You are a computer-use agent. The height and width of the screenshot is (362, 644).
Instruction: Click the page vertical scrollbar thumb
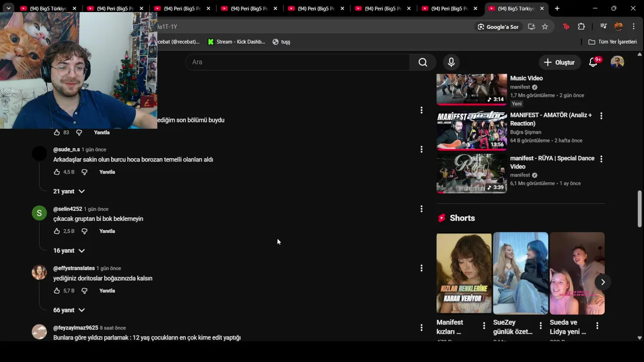point(639,209)
